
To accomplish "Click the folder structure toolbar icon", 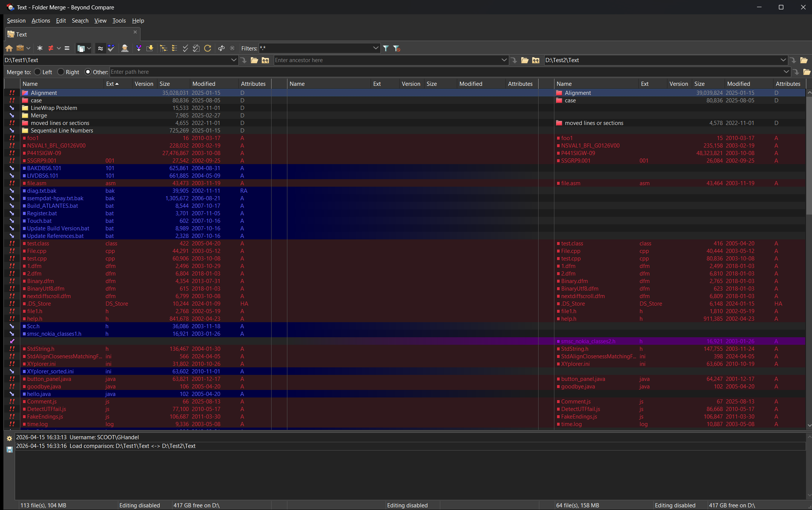I will click(x=81, y=48).
